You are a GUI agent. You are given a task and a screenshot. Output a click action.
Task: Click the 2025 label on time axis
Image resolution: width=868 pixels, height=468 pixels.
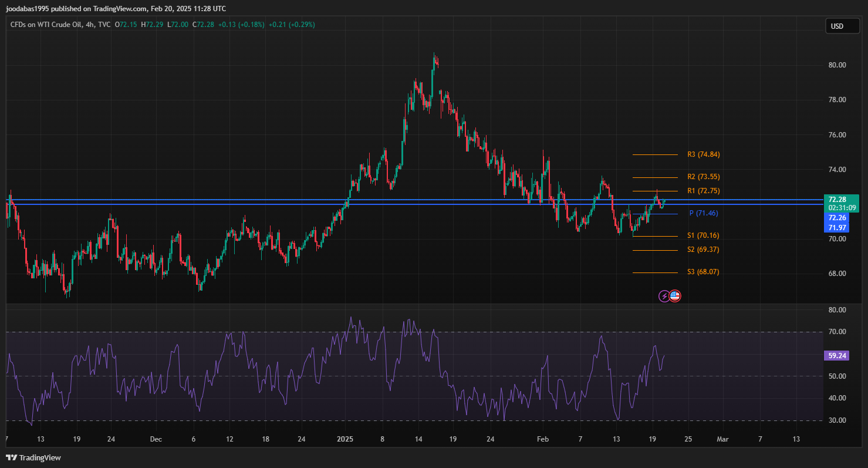click(345, 439)
